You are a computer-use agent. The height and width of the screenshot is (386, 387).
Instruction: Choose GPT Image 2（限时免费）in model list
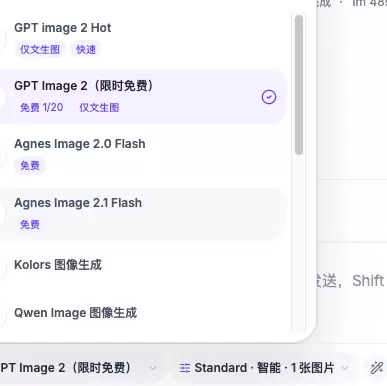point(143,97)
